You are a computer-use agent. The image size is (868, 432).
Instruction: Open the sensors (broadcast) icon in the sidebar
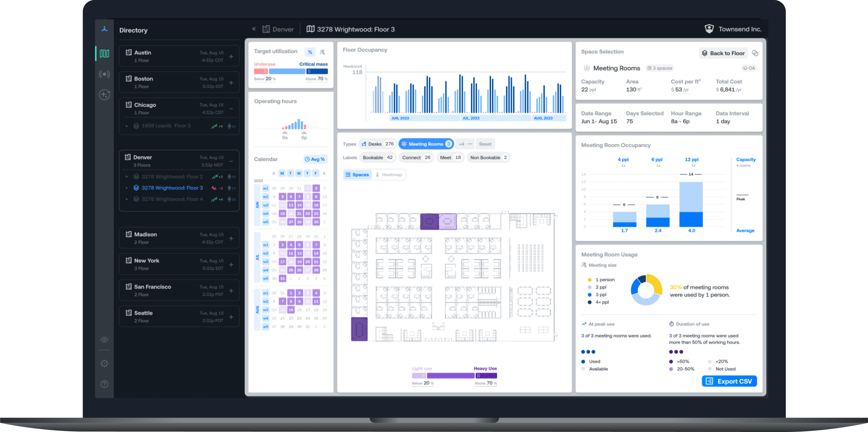click(x=104, y=74)
